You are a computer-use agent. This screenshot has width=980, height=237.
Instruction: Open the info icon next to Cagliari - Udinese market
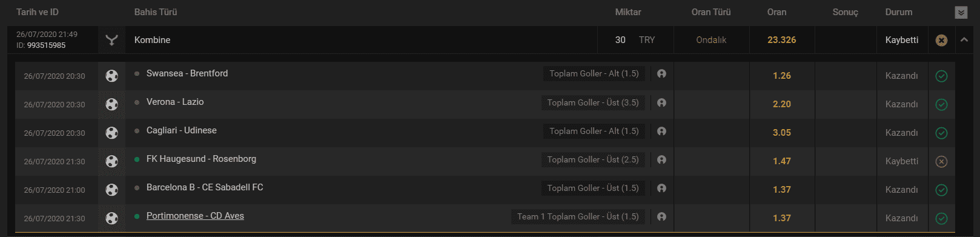[x=661, y=130]
